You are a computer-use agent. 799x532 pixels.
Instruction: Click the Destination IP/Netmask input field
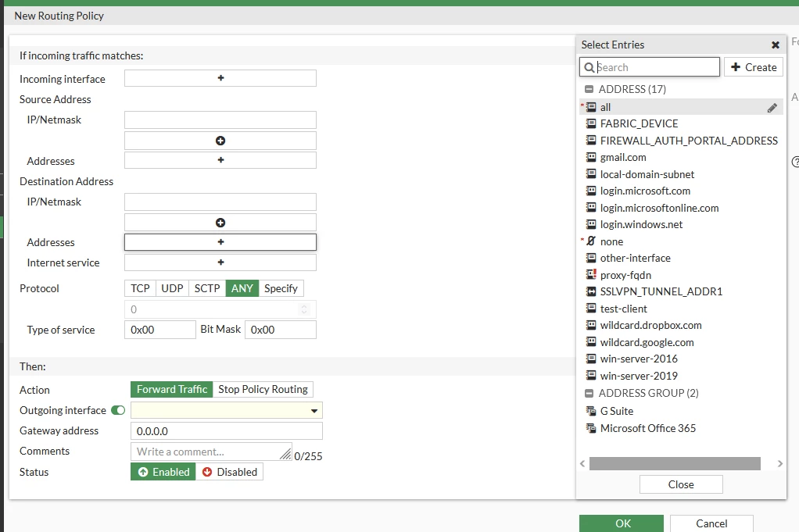click(220, 202)
